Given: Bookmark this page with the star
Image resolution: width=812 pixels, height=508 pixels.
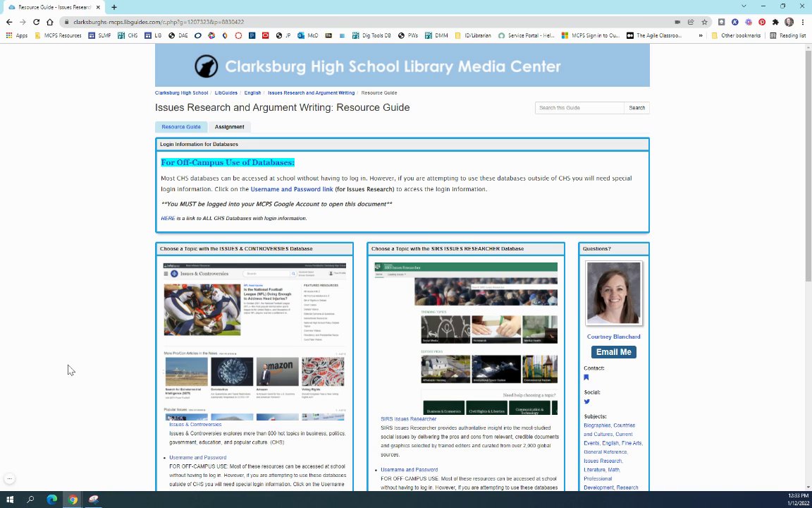Looking at the screenshot, I should 704,22.
